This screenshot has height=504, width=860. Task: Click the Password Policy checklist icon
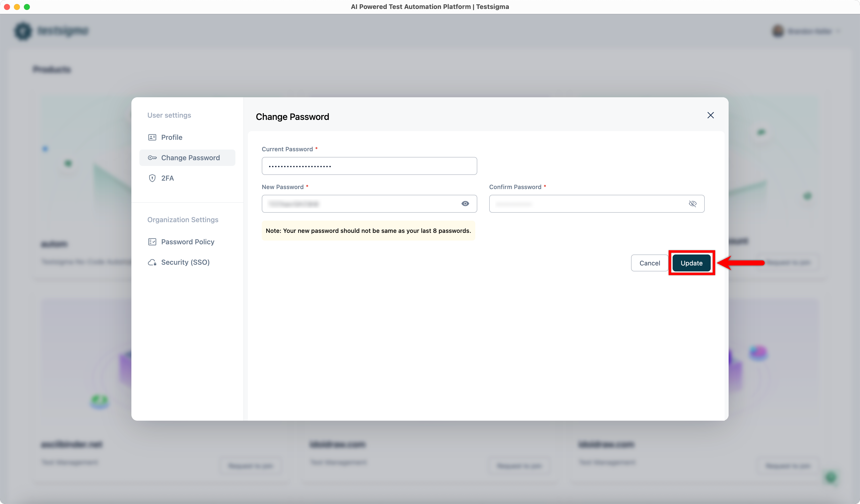click(152, 242)
